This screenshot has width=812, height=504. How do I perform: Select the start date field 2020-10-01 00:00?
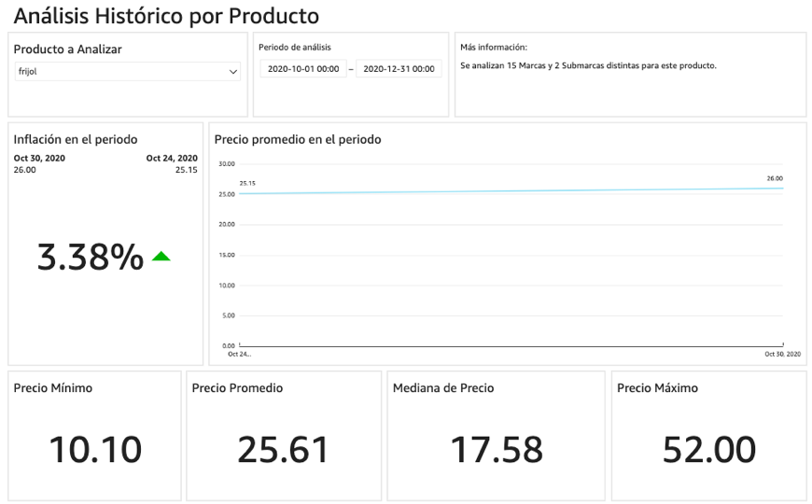[303, 69]
